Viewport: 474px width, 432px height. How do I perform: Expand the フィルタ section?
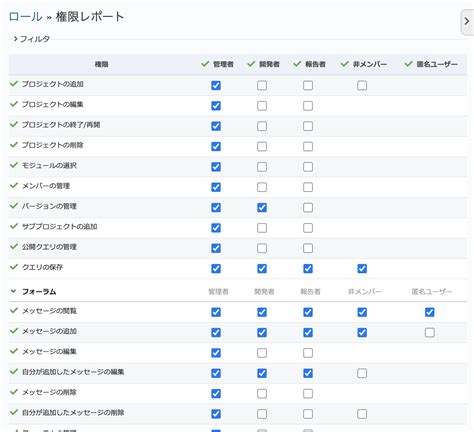point(32,39)
